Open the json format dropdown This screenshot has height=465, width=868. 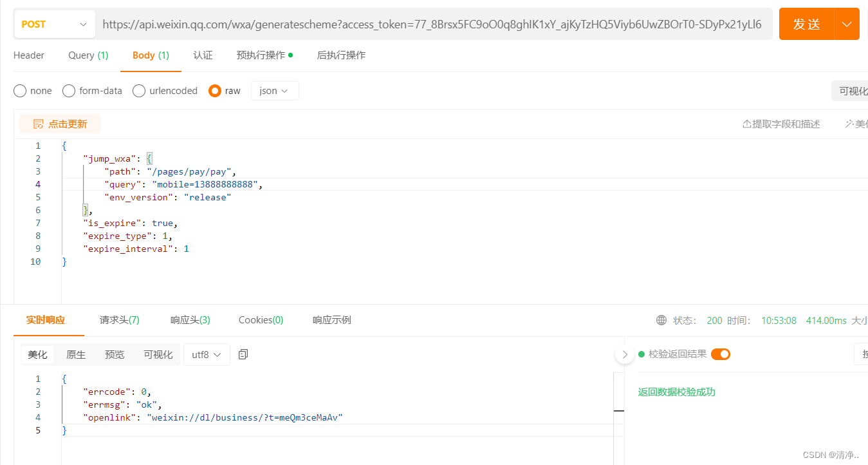[x=275, y=91]
